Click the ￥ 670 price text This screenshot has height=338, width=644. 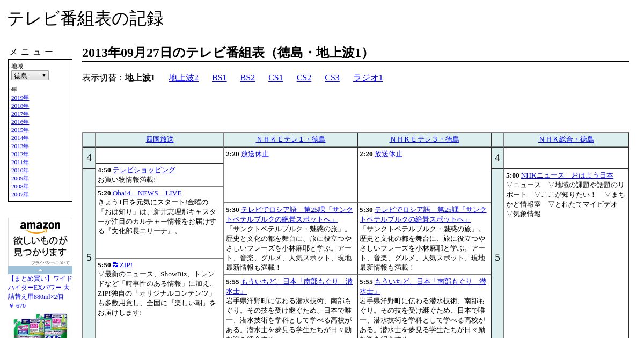[17, 306]
